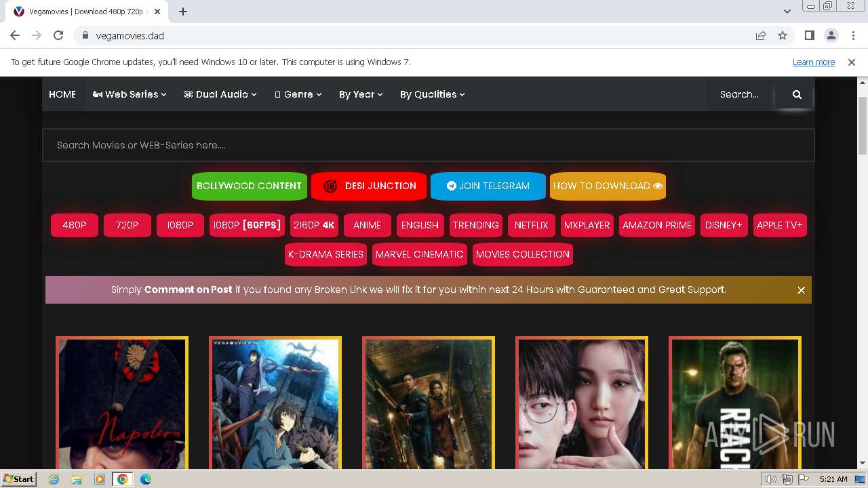
Task: Expand the Web Series menu
Action: (130, 94)
